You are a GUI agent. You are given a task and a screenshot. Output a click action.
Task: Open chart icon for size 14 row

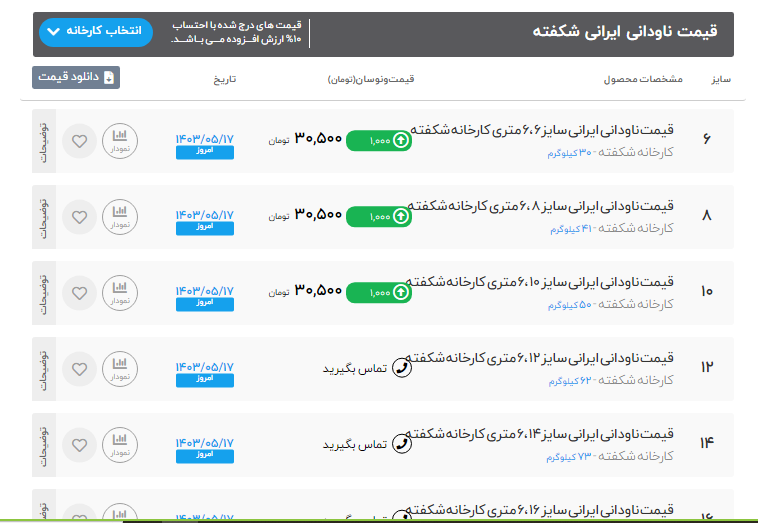tap(120, 444)
